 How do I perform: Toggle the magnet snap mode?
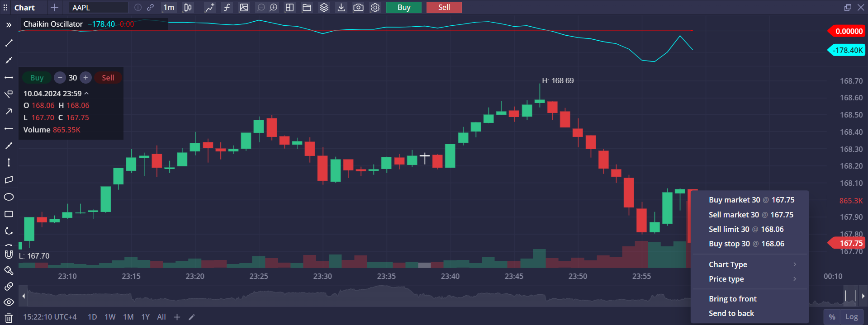pyautogui.click(x=9, y=254)
